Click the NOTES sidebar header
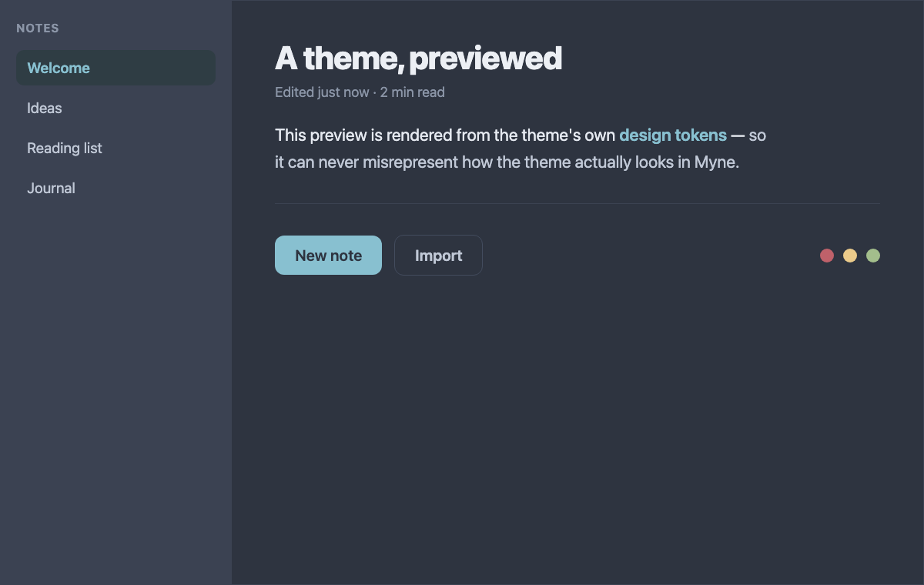The image size is (924, 585). point(38,28)
